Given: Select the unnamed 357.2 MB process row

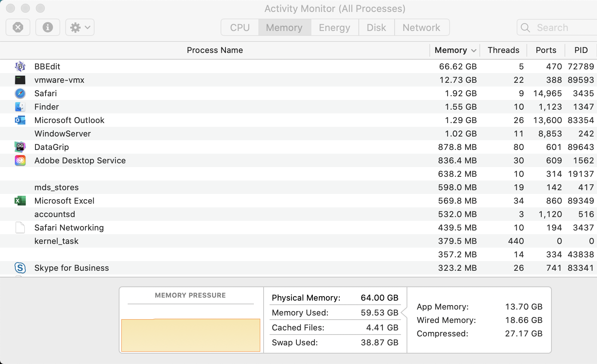Looking at the screenshot, I should click(298, 254).
